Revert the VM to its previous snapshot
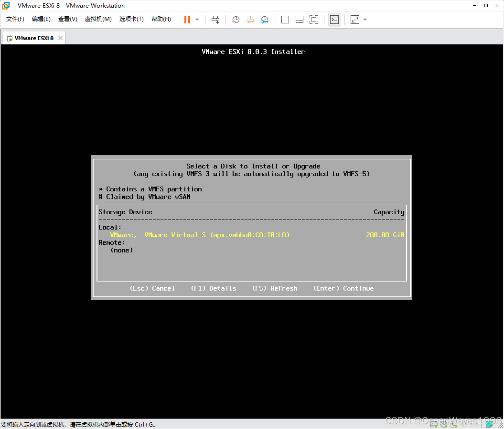The width and height of the screenshot is (504, 429). click(250, 20)
